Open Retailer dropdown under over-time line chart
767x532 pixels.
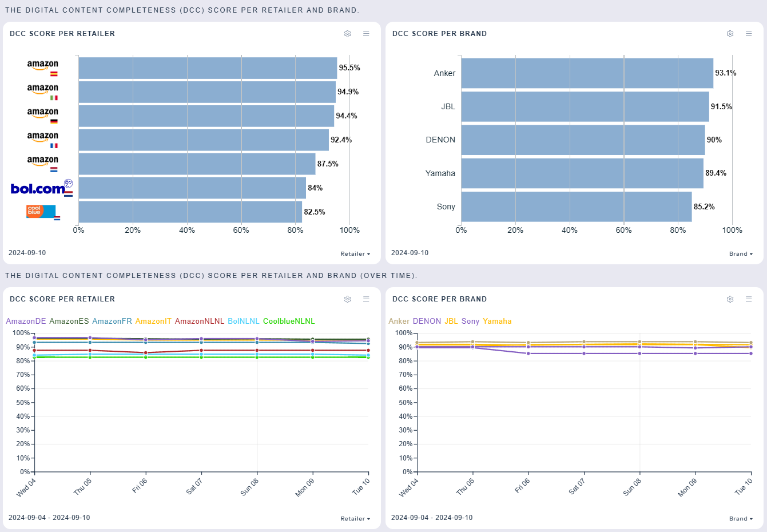[355, 519]
